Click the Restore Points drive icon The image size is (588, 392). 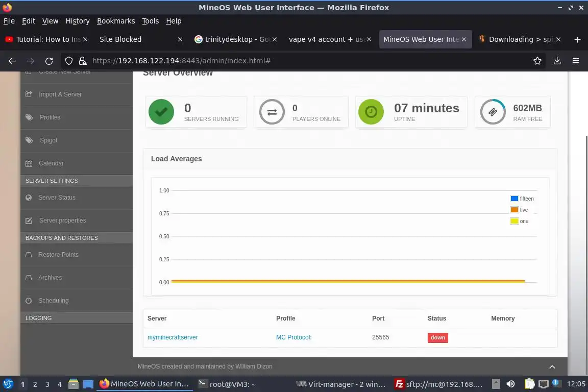29,255
